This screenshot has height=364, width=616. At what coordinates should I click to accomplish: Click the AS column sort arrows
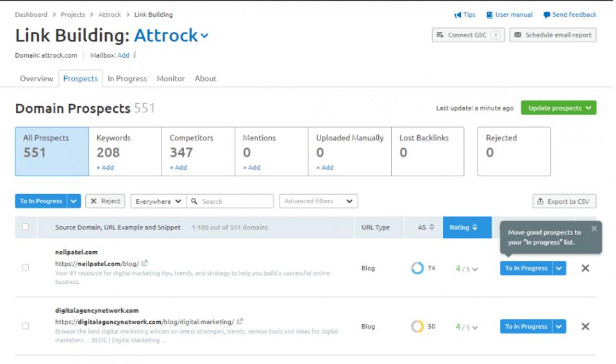(431, 227)
